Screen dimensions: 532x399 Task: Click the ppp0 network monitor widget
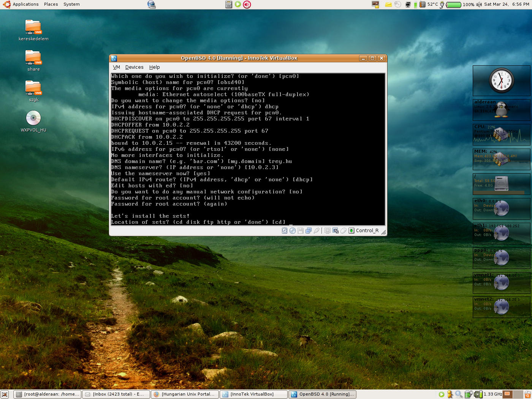pyautogui.click(x=501, y=258)
